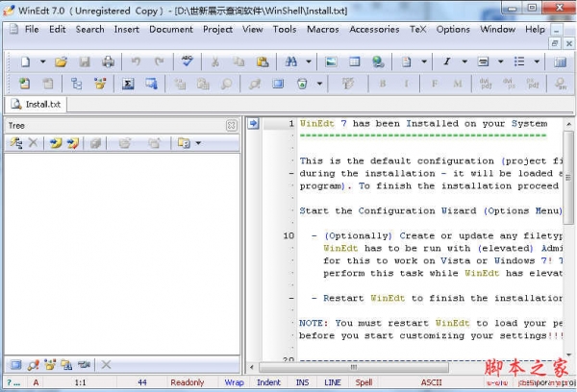
Task: Click the Sigma math symbols icon
Action: 128,84
